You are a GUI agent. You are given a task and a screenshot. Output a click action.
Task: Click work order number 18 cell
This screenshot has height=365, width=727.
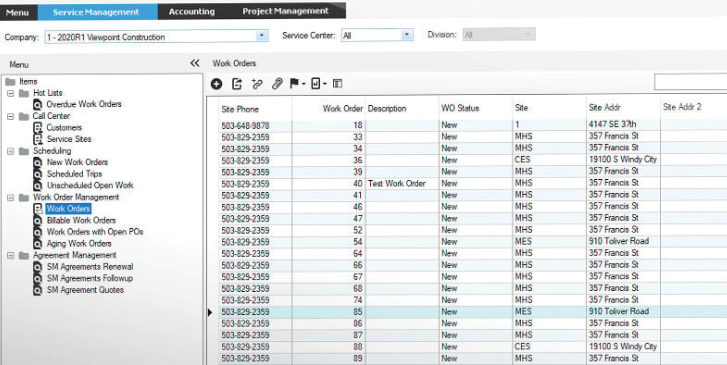[329, 125]
